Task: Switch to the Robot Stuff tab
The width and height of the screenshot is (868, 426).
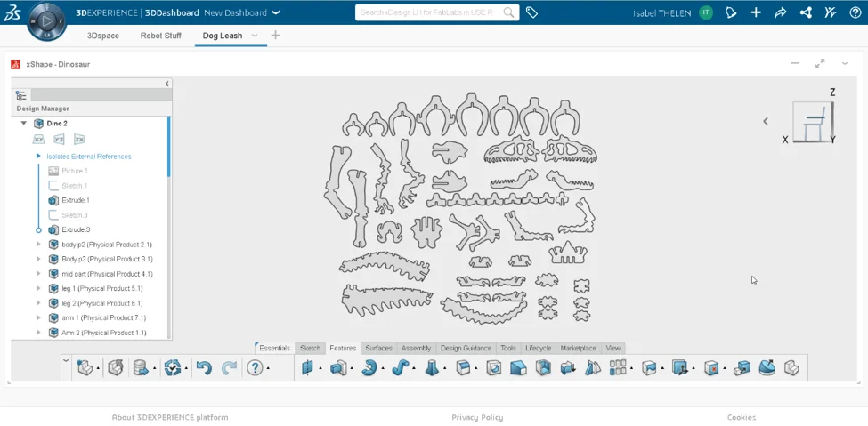Action: tap(160, 36)
